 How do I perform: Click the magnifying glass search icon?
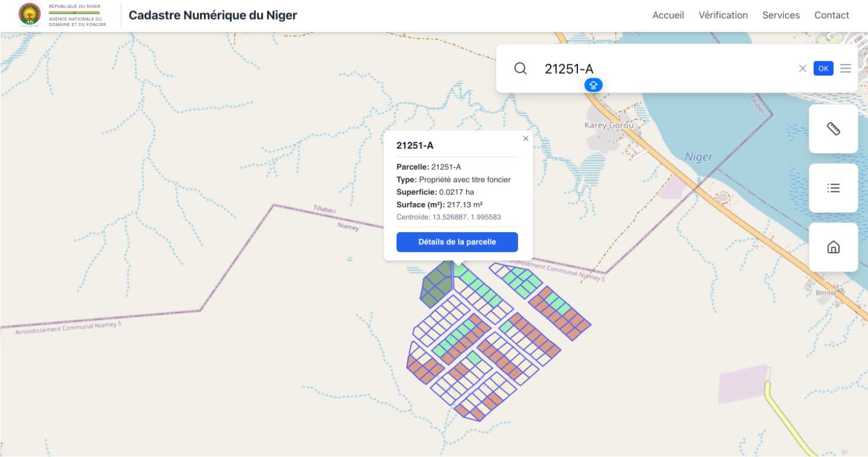coord(520,68)
